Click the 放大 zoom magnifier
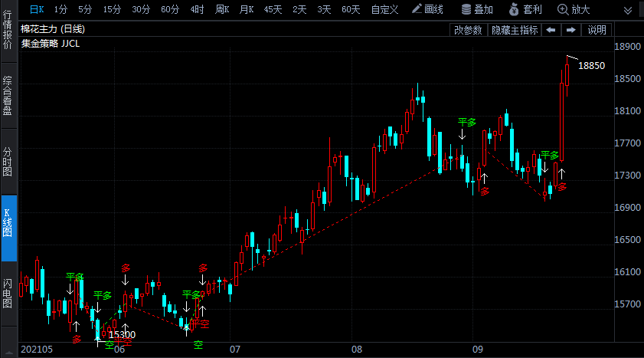Screen dimensions: 644x358 click(574, 9)
